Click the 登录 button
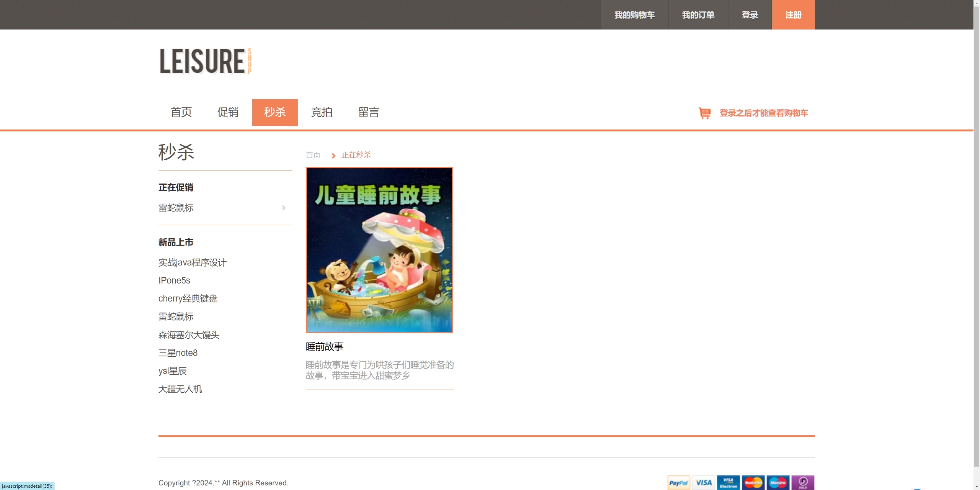Image resolution: width=980 pixels, height=490 pixels. [x=750, y=15]
